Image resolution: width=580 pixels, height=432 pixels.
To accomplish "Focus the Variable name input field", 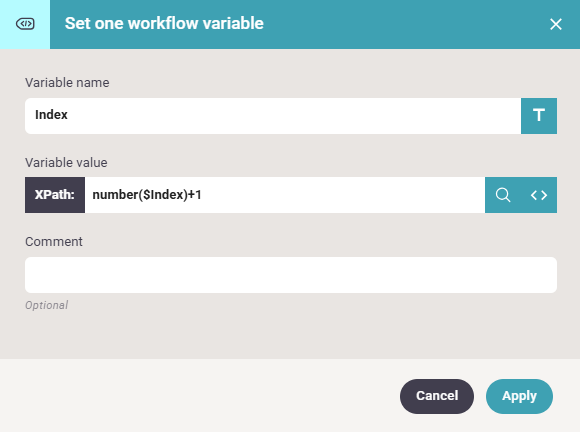I will click(273, 116).
